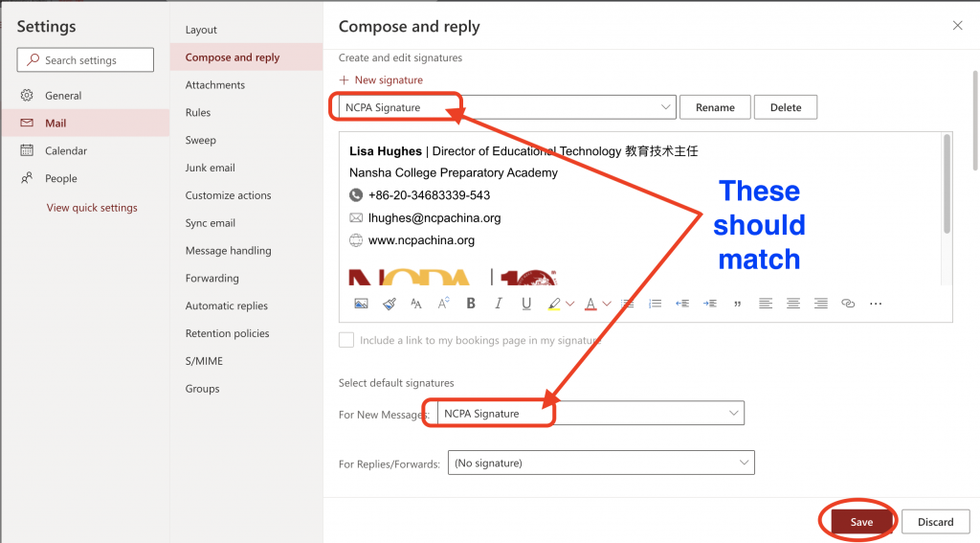Open the highlight color picker arrow

(570, 304)
